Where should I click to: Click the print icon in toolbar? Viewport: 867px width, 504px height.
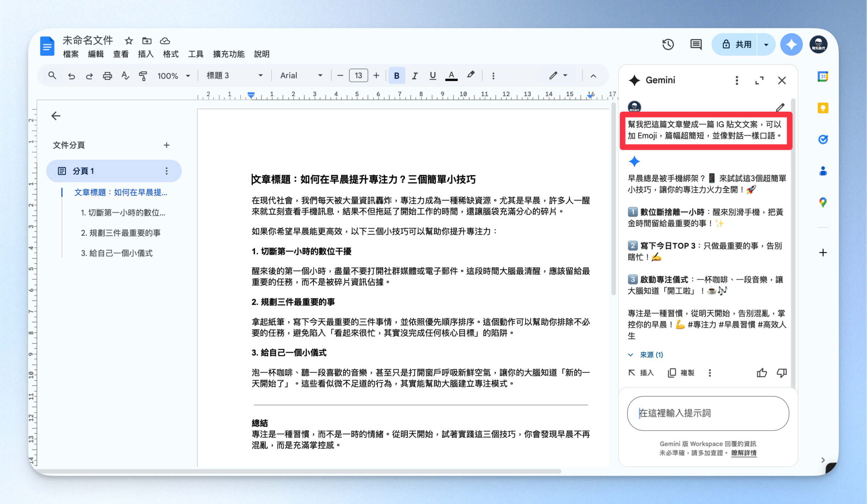coord(107,75)
